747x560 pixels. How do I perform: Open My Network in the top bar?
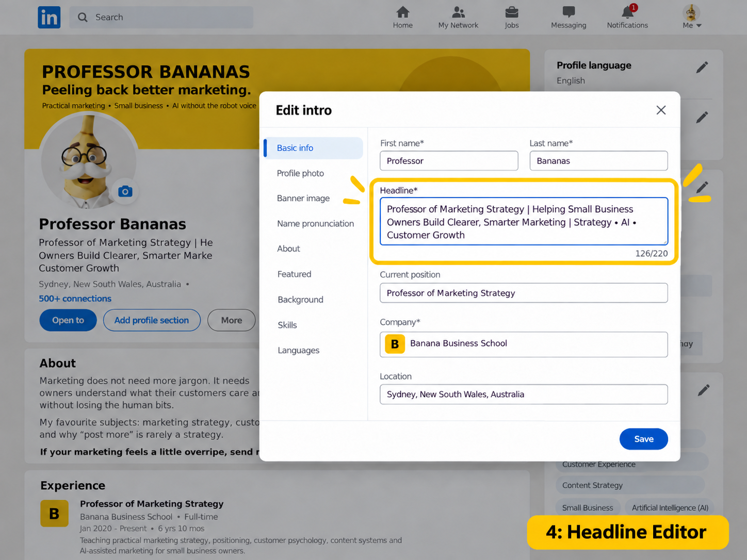458,18
